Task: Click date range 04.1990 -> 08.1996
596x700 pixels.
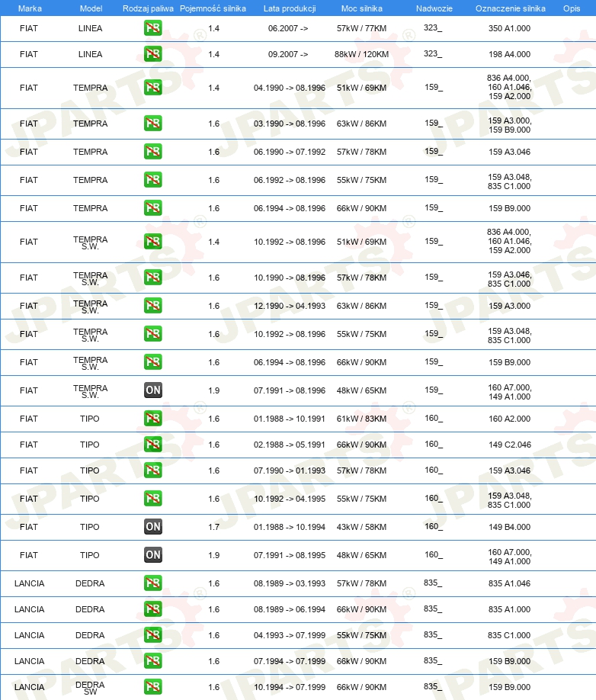Action: pos(290,88)
